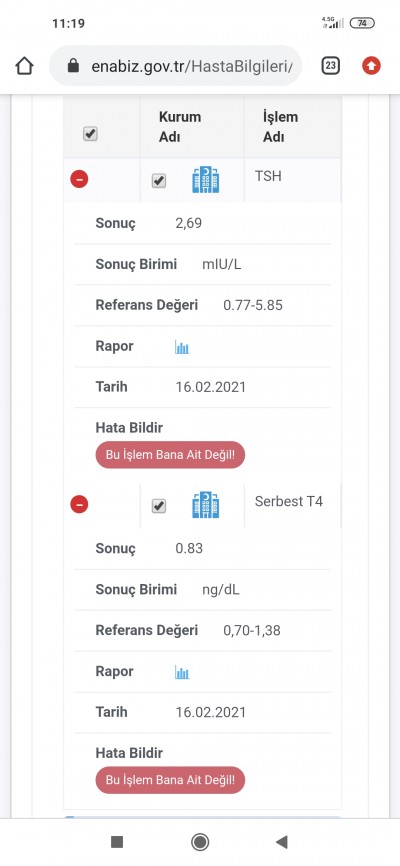Tap the Android back triangle button
The height and width of the screenshot is (866, 400).
(x=282, y=842)
